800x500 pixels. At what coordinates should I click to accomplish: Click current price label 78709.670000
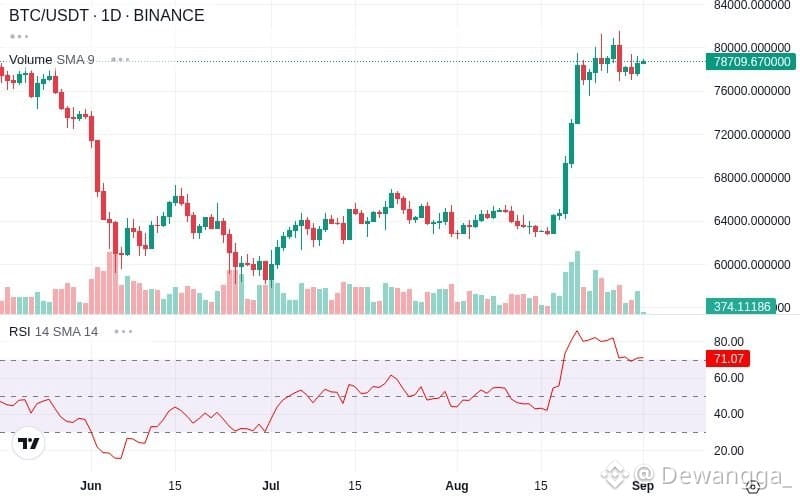pos(751,62)
